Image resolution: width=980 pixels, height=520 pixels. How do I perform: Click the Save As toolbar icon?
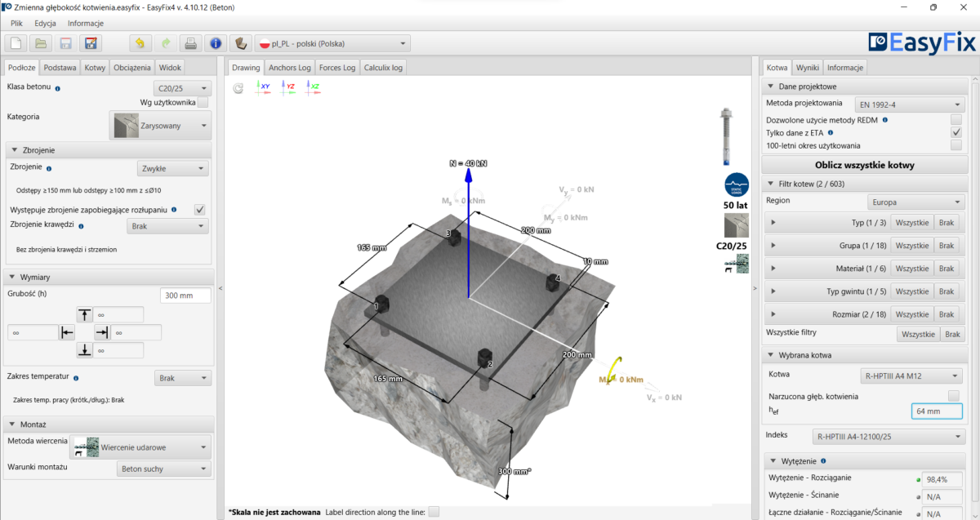click(91, 43)
